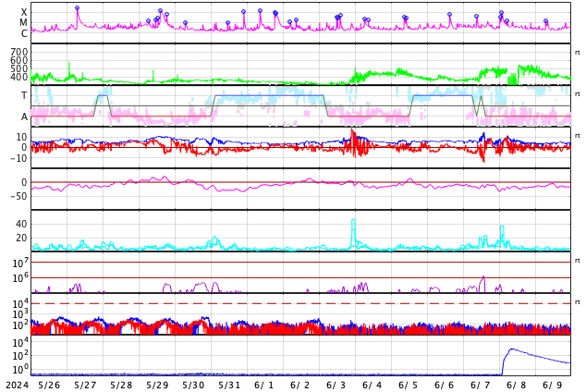Click the 'rt' label next to the 10^7 panel
The width and height of the screenshot is (586, 392).
tap(577, 260)
